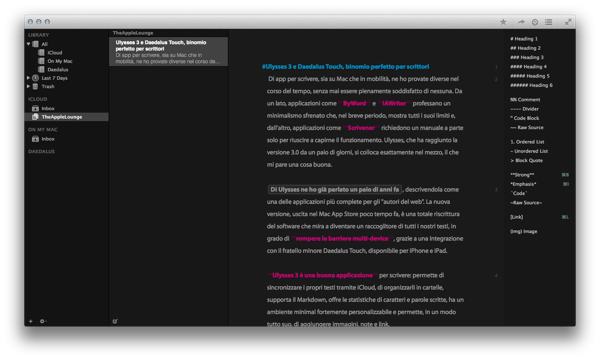Select Inbox under iCloud section
The height and width of the screenshot is (360, 600).
click(x=48, y=108)
